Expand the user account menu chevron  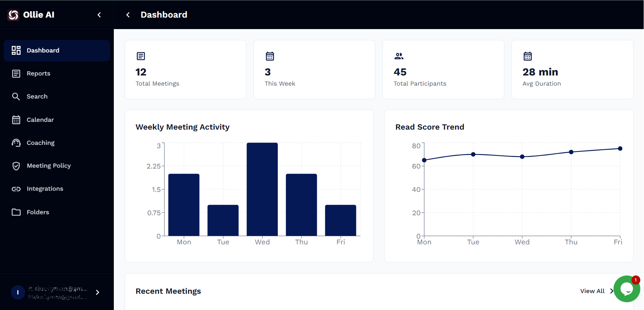coord(98,292)
